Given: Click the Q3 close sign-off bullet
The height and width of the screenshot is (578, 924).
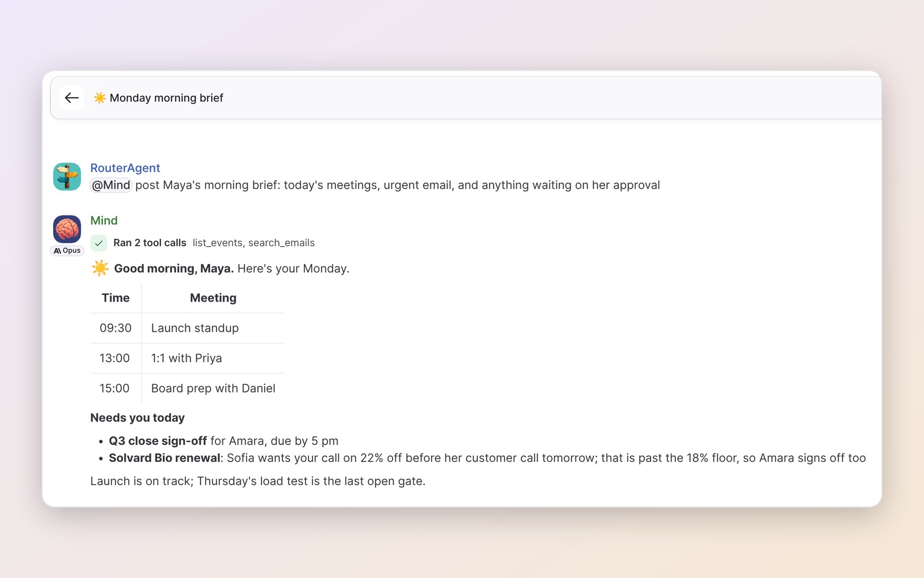Looking at the screenshot, I should [x=223, y=441].
